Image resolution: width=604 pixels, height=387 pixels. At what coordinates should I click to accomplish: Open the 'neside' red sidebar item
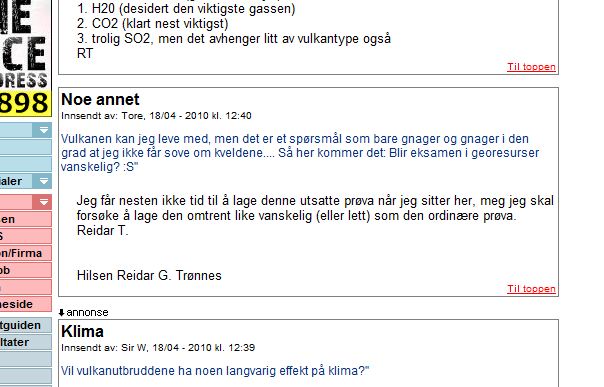25,304
